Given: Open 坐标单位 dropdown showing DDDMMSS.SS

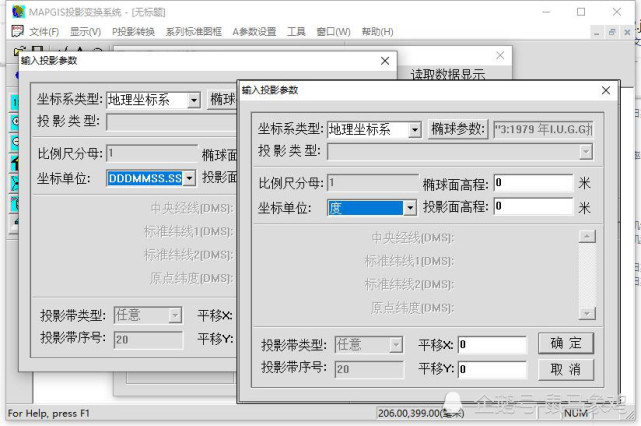Looking at the screenshot, I should [x=189, y=179].
